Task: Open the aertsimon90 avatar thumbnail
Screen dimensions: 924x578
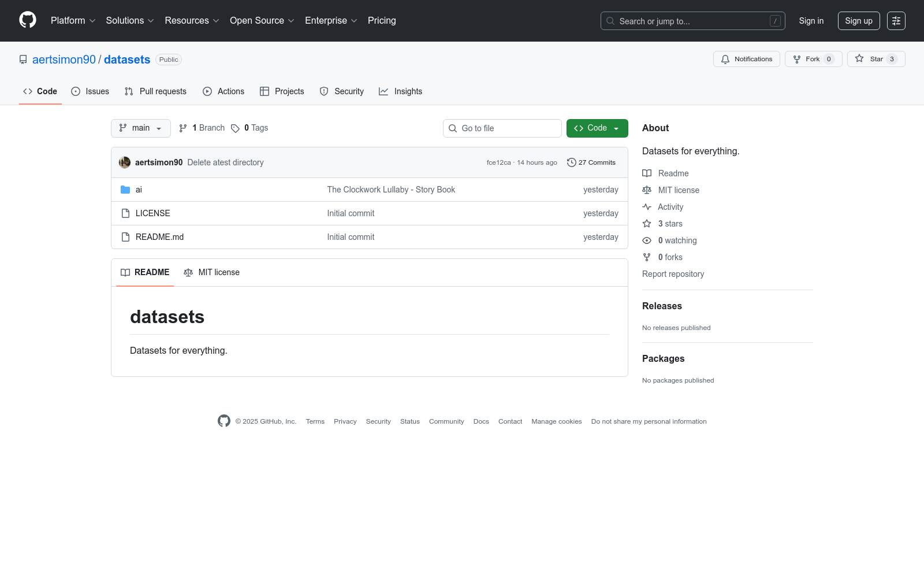Action: pyautogui.click(x=125, y=162)
